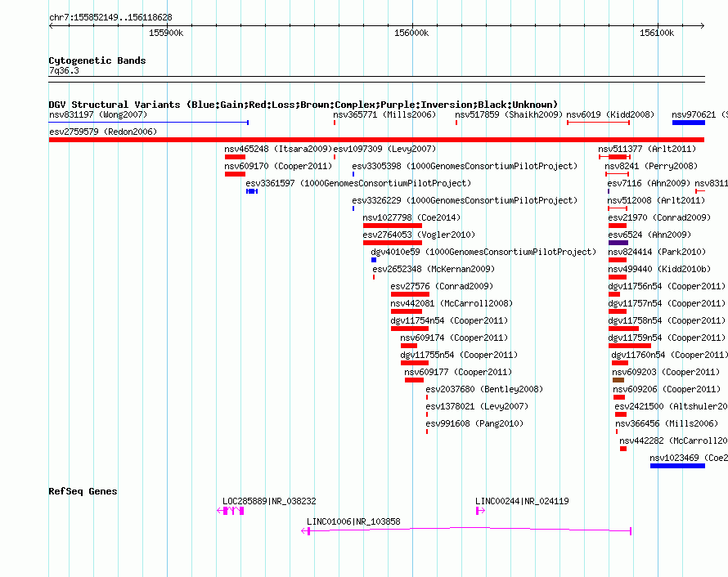728x577 pixels.
Task: Open nsv499440 (Kidd2010b) variant
Action: click(x=659, y=269)
